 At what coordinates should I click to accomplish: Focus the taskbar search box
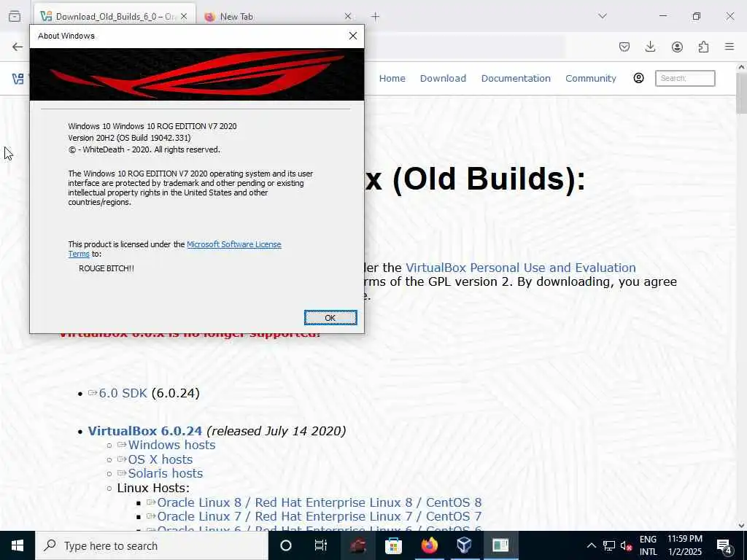(x=152, y=545)
